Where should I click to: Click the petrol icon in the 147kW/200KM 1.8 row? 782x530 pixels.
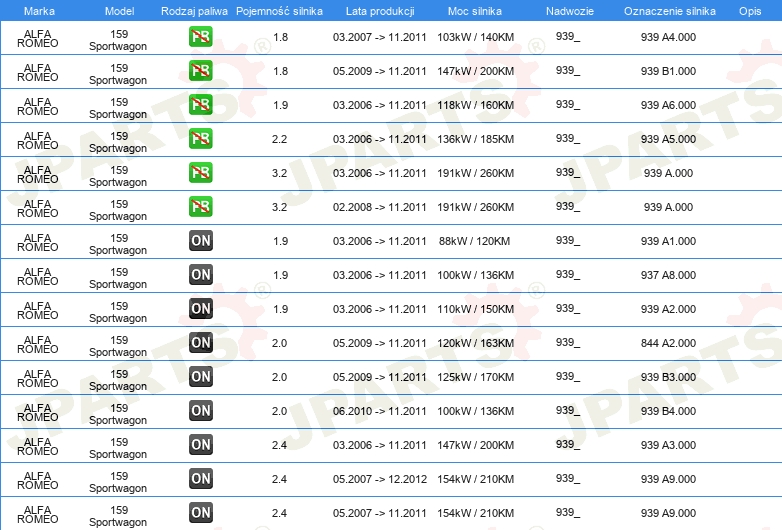pyautogui.click(x=200, y=71)
